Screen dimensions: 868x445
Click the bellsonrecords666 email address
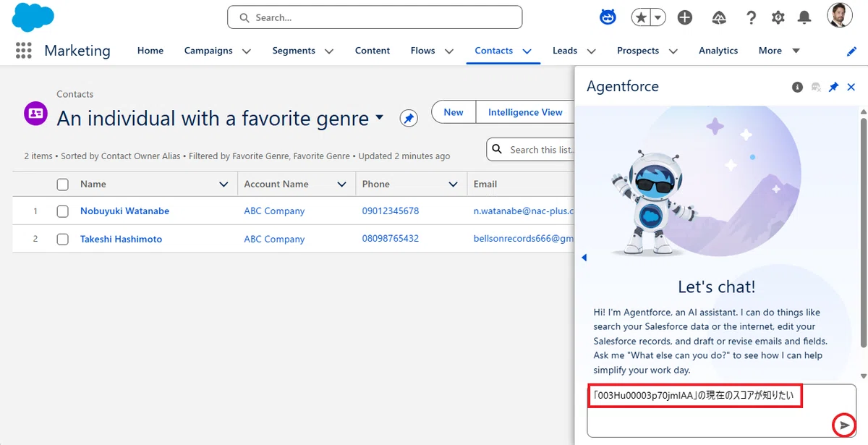524,239
